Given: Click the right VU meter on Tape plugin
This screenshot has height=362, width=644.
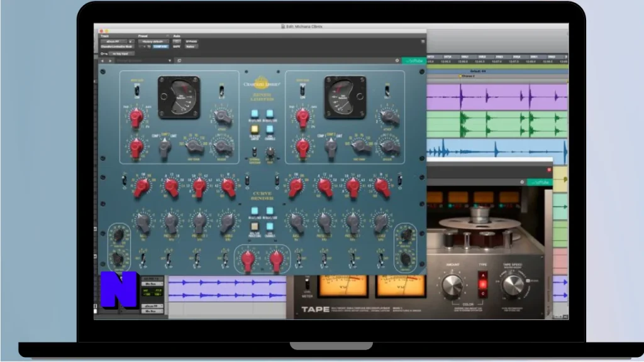Looking at the screenshot, I should coord(401,286).
